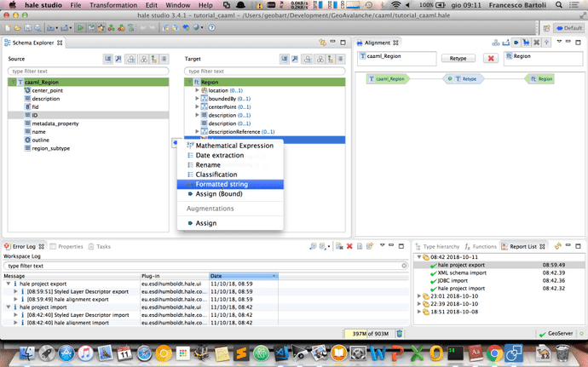The image size is (588, 367).
Task: Expand the 23:01 2018-10-10 report group
Action: click(418, 296)
